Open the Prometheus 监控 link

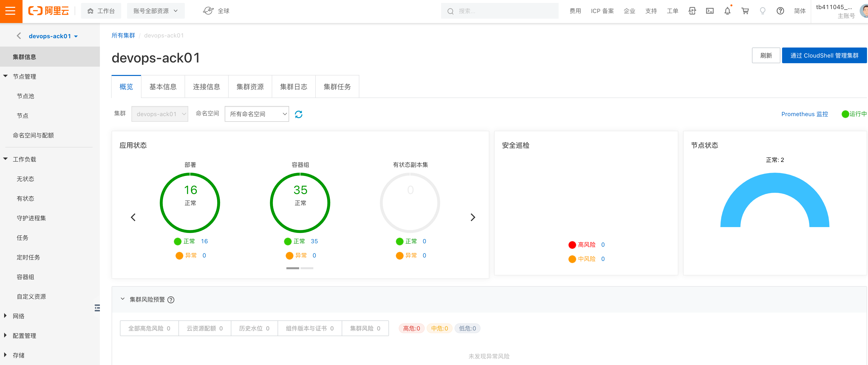click(x=804, y=114)
